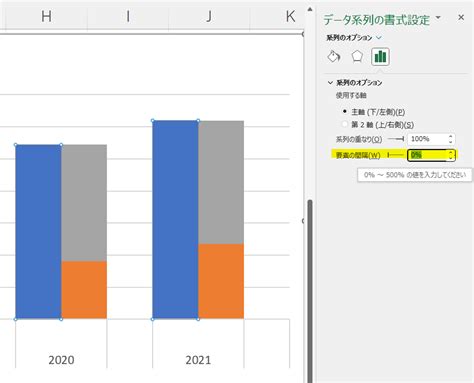474x383 pixels.
Task: Click the blue 2020 bar
Action: click(38, 232)
